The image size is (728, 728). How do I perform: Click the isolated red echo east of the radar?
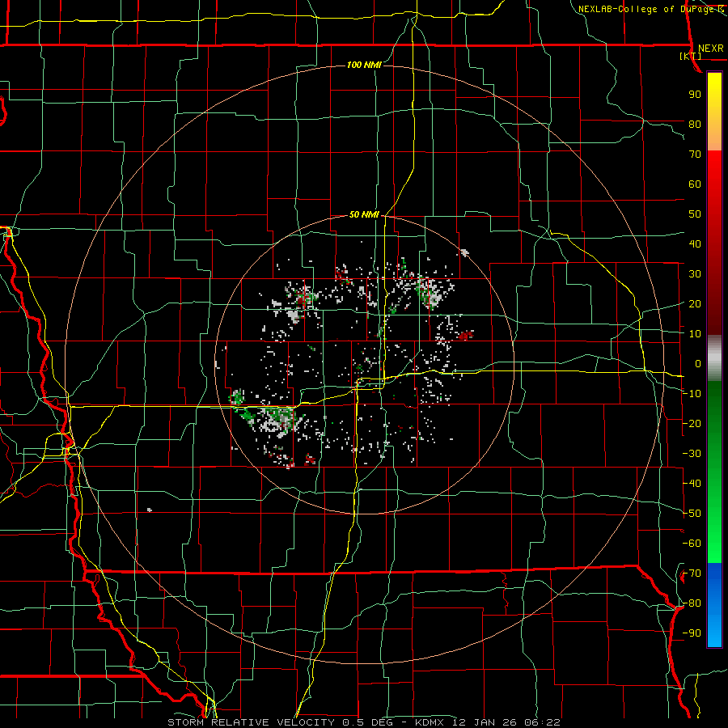(466, 335)
